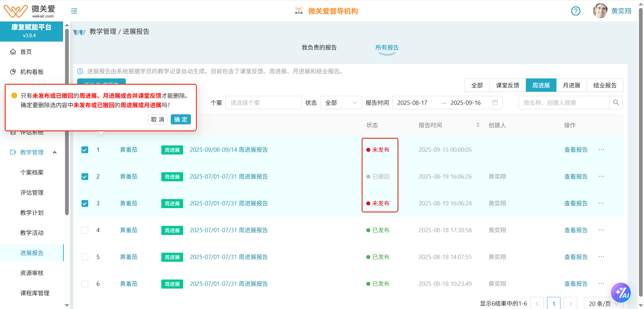644x309 pixels.
Task: Sort by report time column arrows
Action: click(478, 125)
